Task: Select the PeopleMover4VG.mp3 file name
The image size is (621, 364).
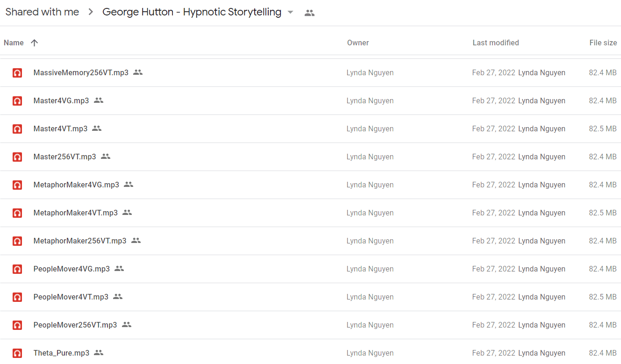Action: point(71,269)
